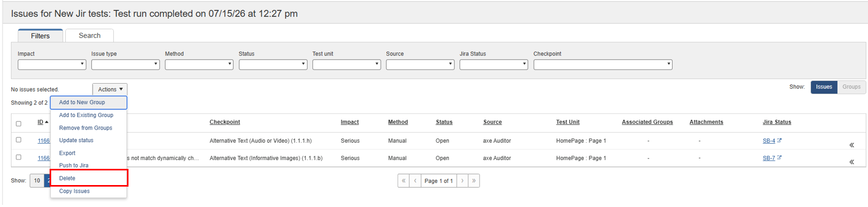868x207 pixels.
Task: Click 'Showing 2 of 2' text
Action: pyautogui.click(x=29, y=102)
